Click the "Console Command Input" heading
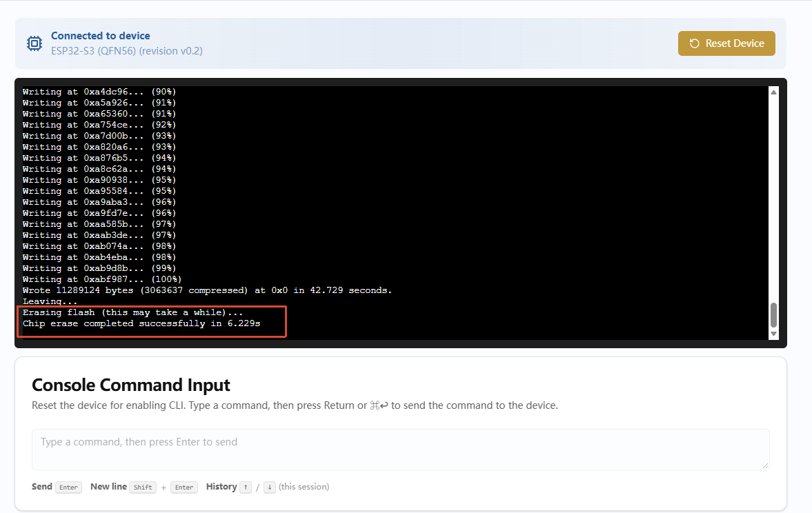The height and width of the screenshot is (513, 812). pos(131,385)
